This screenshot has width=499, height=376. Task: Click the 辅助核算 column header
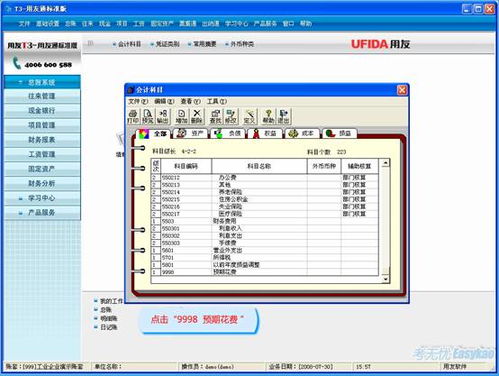tap(360, 166)
